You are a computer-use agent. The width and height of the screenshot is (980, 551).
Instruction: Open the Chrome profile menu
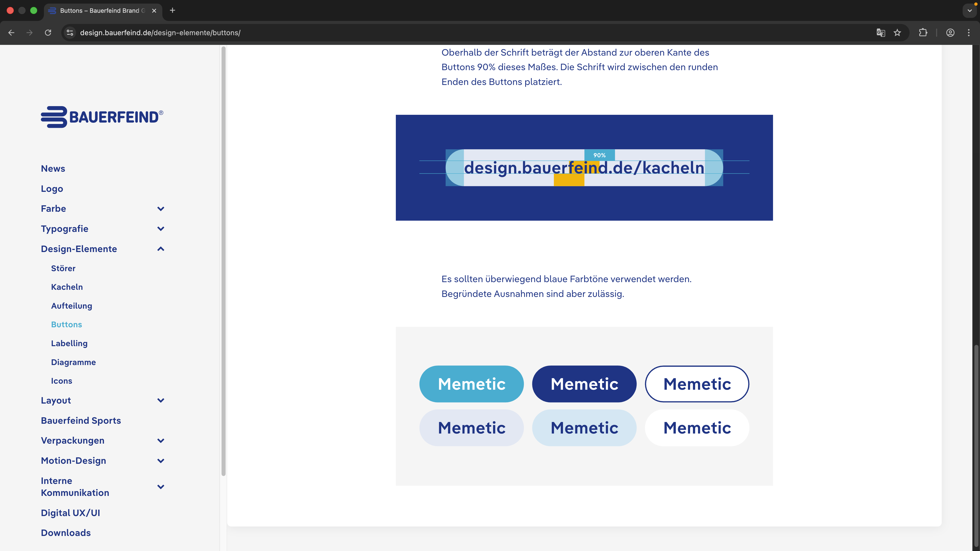pos(950,33)
